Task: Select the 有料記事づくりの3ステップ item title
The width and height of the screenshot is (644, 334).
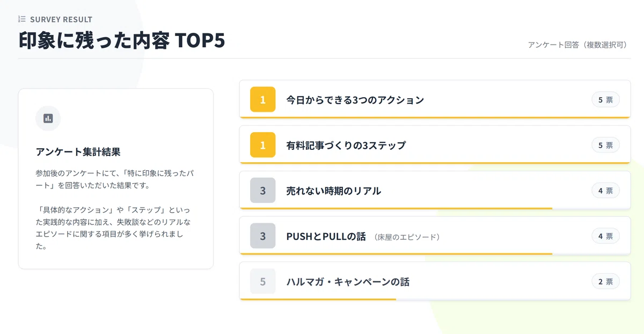Action: tap(346, 145)
